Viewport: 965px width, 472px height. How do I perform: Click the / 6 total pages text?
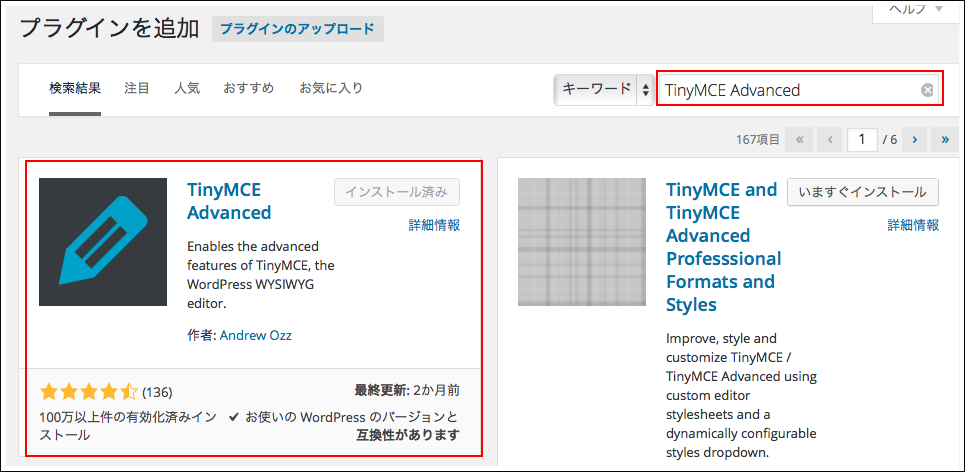click(x=890, y=140)
